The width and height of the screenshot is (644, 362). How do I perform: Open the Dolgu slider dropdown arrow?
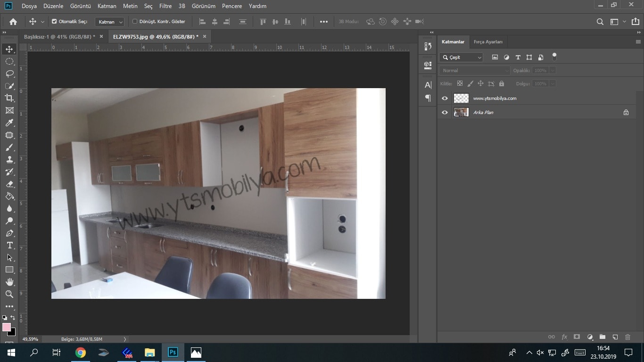coord(553,83)
